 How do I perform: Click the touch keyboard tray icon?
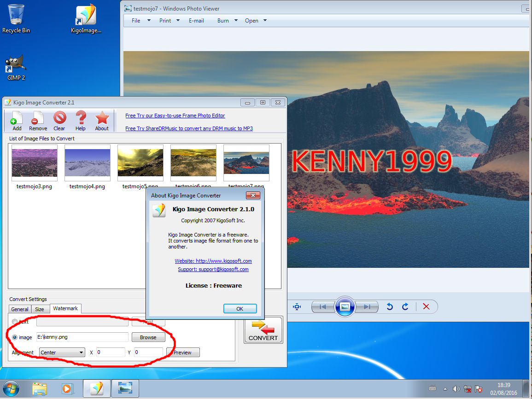tap(432, 388)
